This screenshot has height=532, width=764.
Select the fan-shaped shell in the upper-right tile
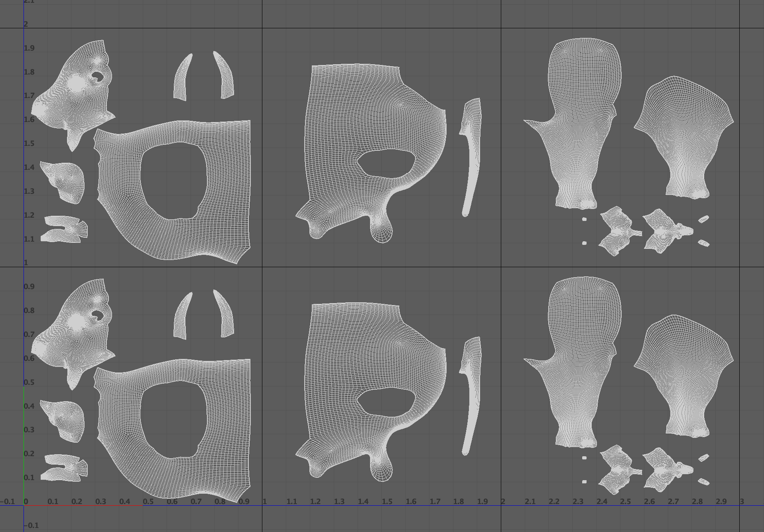684,132
